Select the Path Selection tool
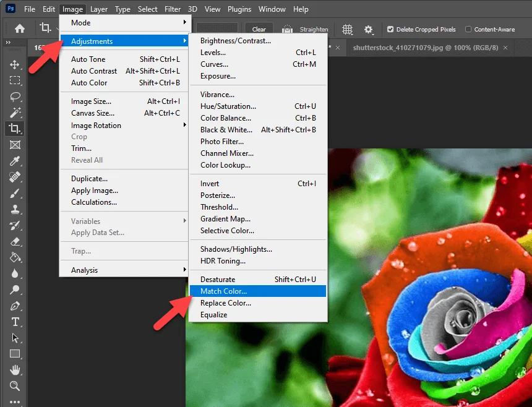This screenshot has width=532, height=407. point(15,338)
